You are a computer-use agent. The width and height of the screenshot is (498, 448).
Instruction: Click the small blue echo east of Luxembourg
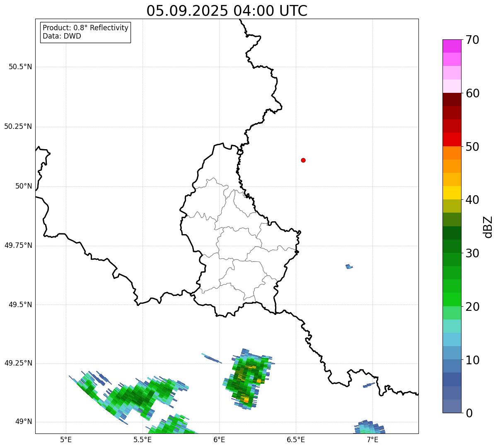click(349, 266)
